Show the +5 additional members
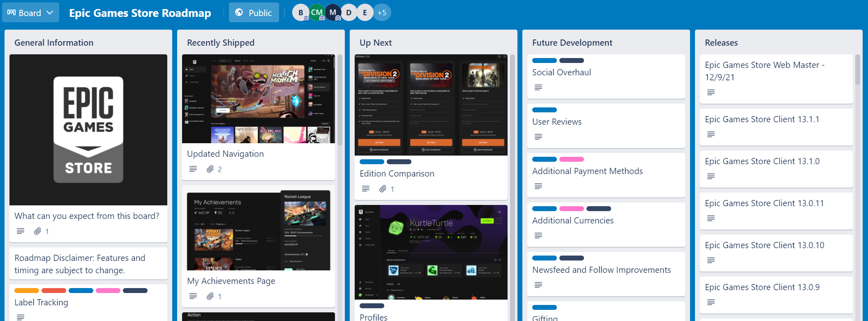 382,13
